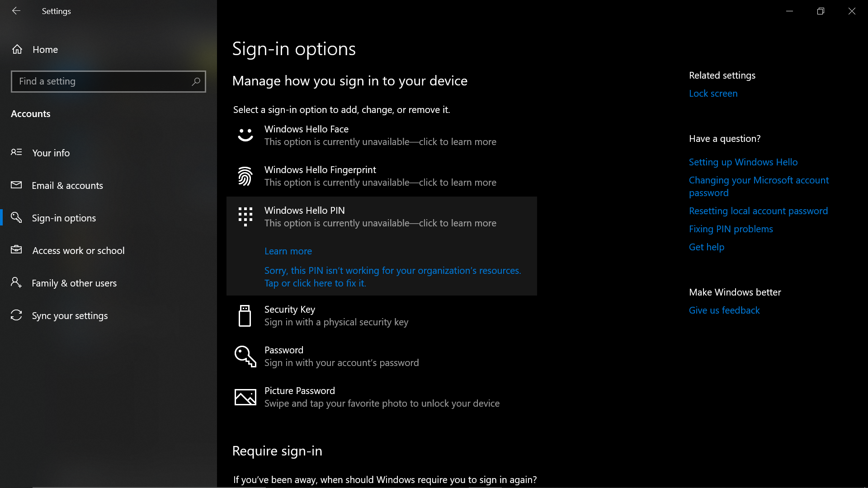This screenshot has height=488, width=868.
Task: Click Give us feedback
Action: [724, 310]
